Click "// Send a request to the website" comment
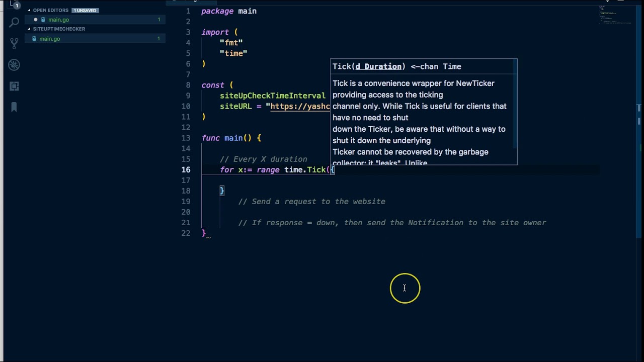Screen dimensions: 644x362 [312, 202]
